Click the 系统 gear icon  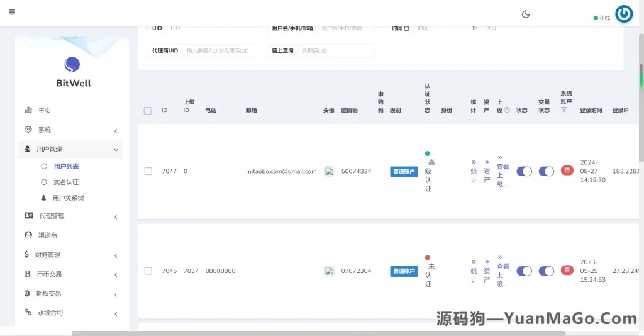[28, 130]
